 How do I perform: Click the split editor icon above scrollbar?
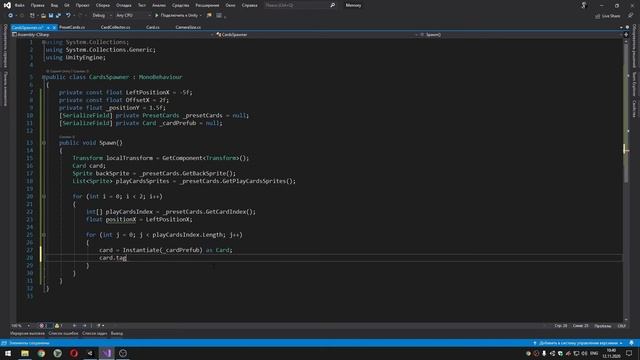pyautogui.click(x=626, y=35)
